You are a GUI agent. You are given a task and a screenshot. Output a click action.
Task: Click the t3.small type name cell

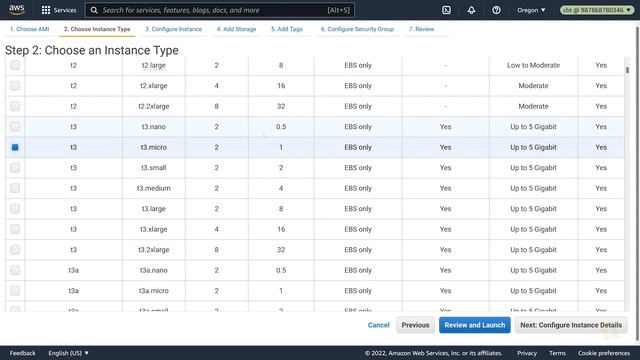pyautogui.click(x=153, y=168)
